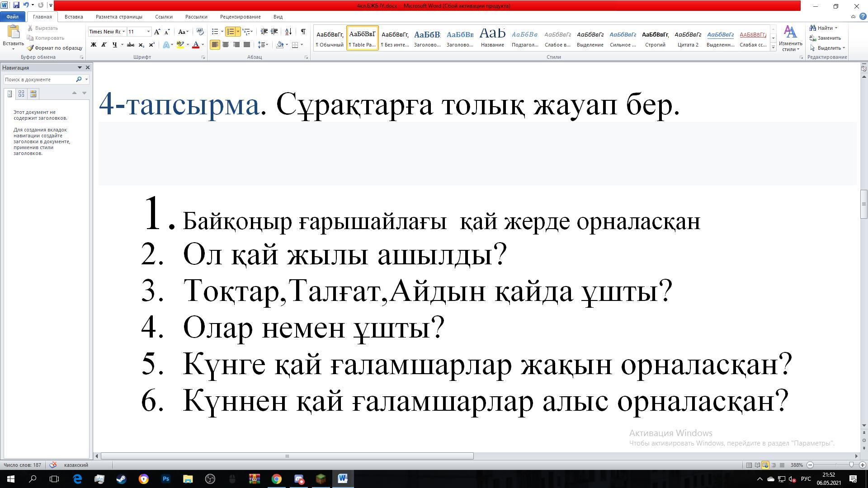Open the Times New Roman font name dropdown
868x488 pixels.
[123, 32]
